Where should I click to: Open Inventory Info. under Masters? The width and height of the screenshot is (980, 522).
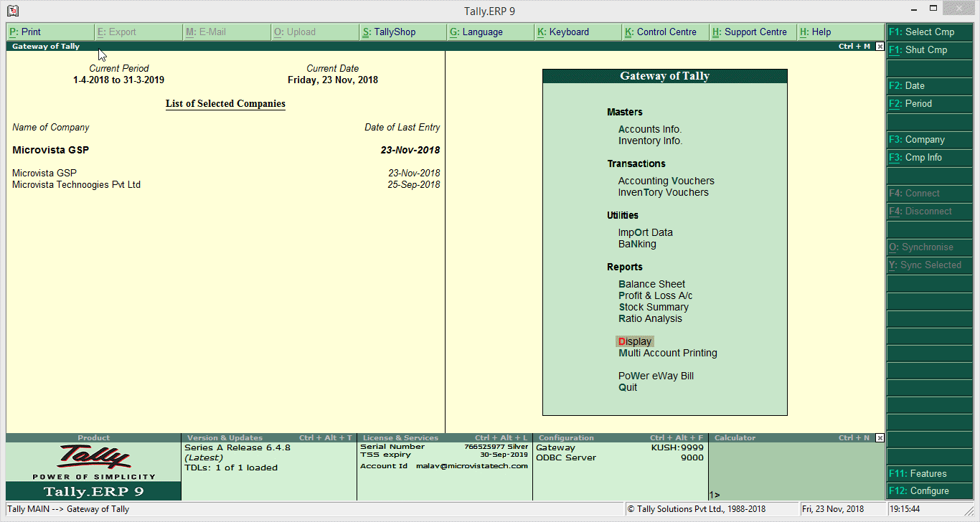[x=651, y=141]
